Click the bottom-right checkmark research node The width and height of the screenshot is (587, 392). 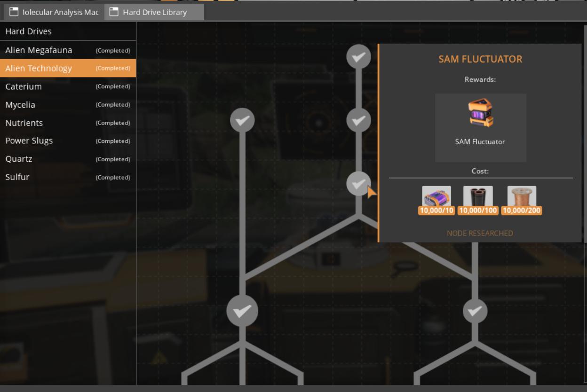475,310
